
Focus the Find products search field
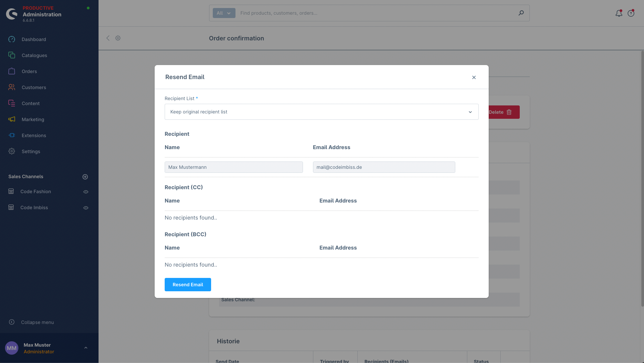click(376, 13)
